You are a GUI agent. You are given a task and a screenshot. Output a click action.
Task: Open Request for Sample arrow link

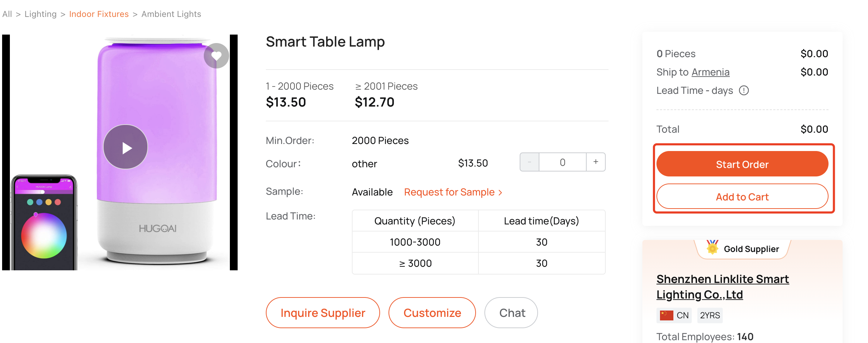[453, 192]
